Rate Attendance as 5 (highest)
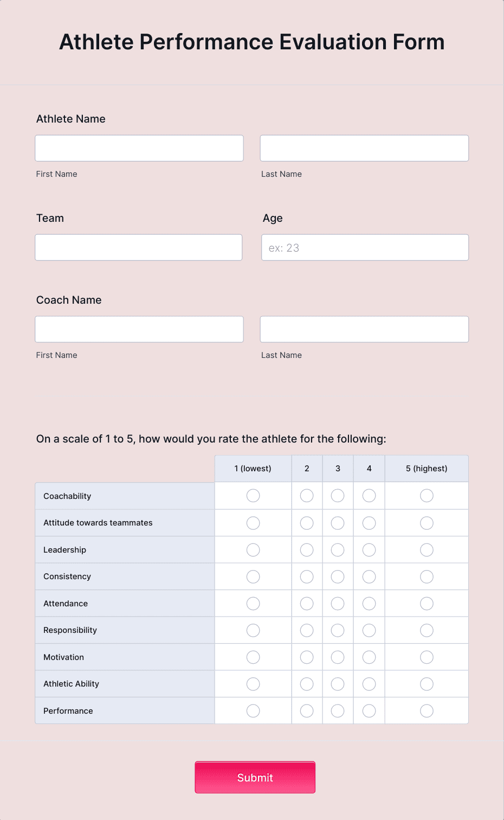504x820 pixels. tap(426, 603)
